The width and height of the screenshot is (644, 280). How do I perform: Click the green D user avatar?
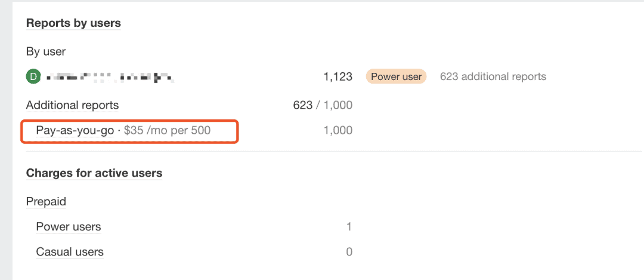(x=33, y=76)
